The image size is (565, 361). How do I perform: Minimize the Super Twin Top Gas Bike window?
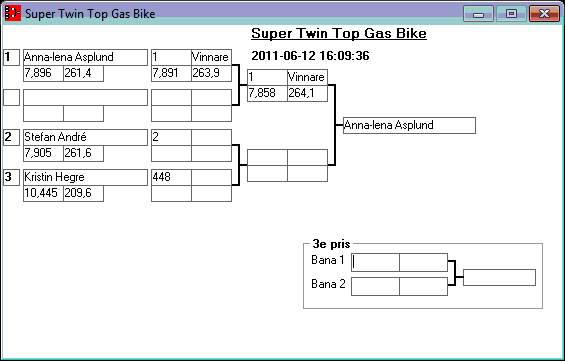tap(478, 14)
